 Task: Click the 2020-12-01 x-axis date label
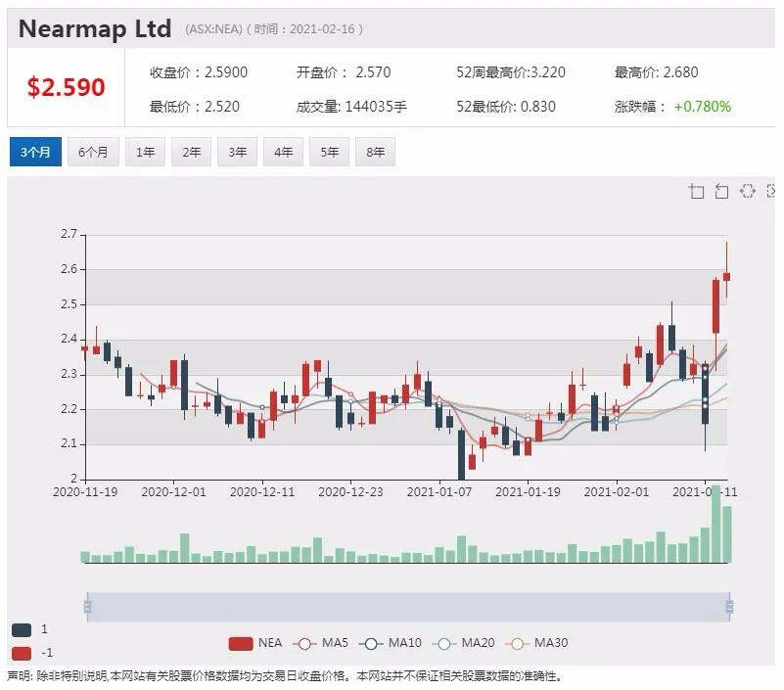[x=173, y=492]
